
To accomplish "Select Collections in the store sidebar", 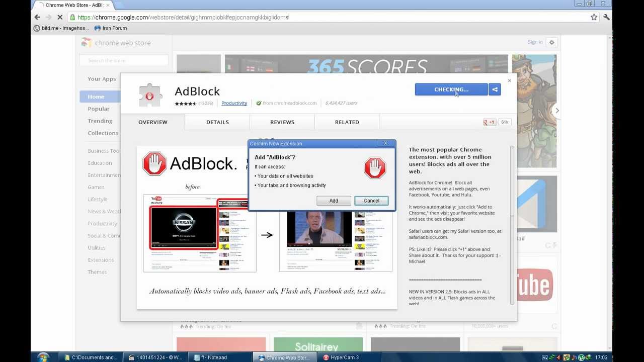I will [103, 133].
